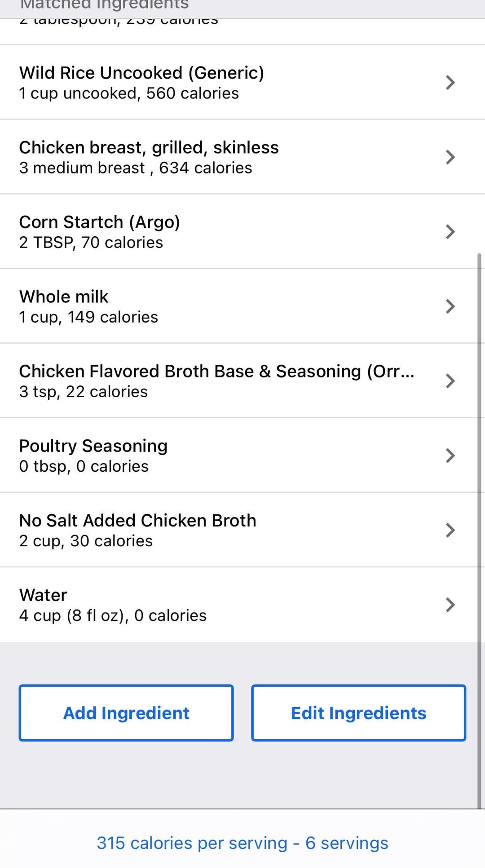Tap the Whole milk chevron arrow
485x868 pixels.
point(450,306)
